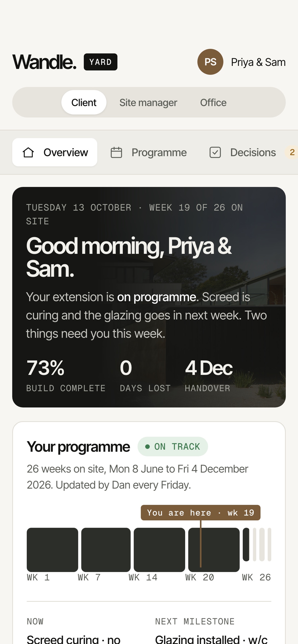The height and width of the screenshot is (644, 298).
Task: Click the calendar icon beside Programme
Action: click(x=116, y=153)
